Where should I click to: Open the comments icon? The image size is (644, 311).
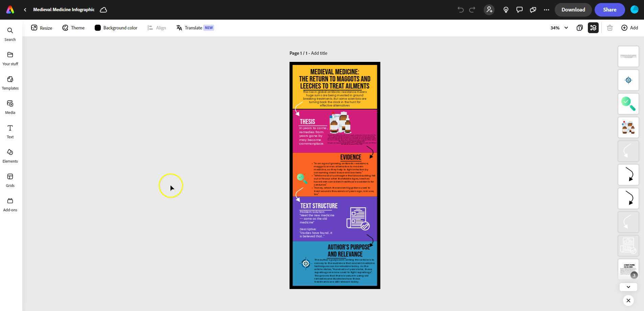519,9
